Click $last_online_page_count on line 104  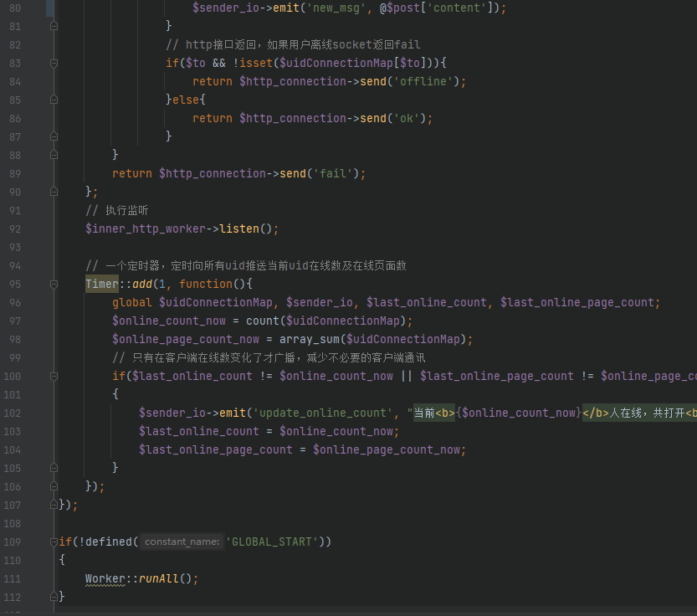pos(216,449)
